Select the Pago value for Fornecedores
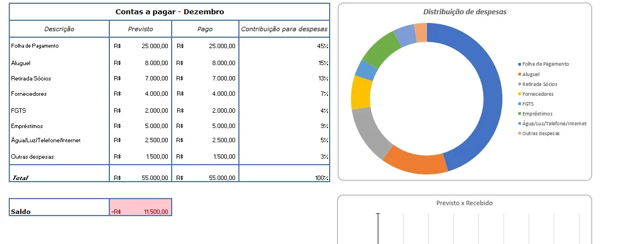This screenshot has height=244, width=644. tap(206, 94)
